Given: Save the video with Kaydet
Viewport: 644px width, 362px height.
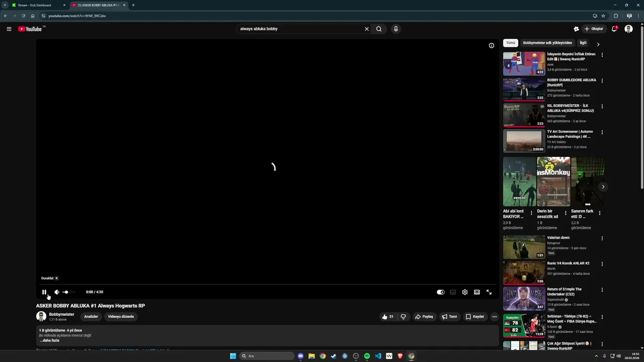Looking at the screenshot, I should click(x=475, y=317).
